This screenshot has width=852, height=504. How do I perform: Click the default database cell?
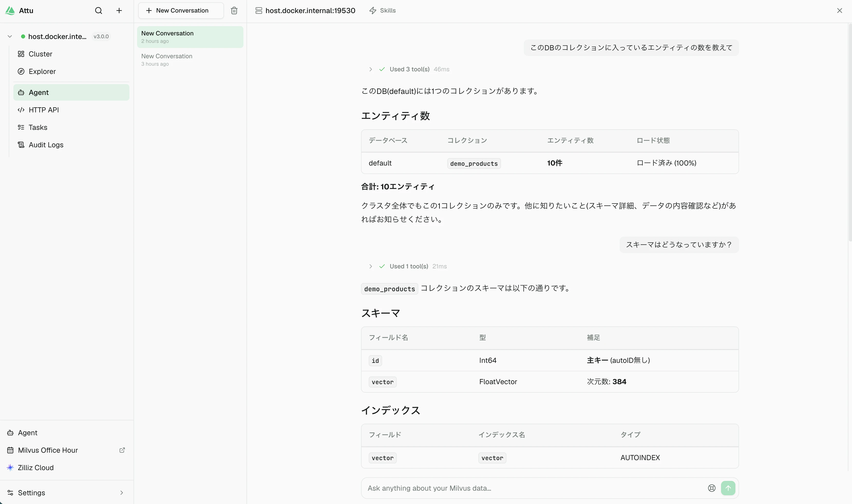(x=380, y=163)
